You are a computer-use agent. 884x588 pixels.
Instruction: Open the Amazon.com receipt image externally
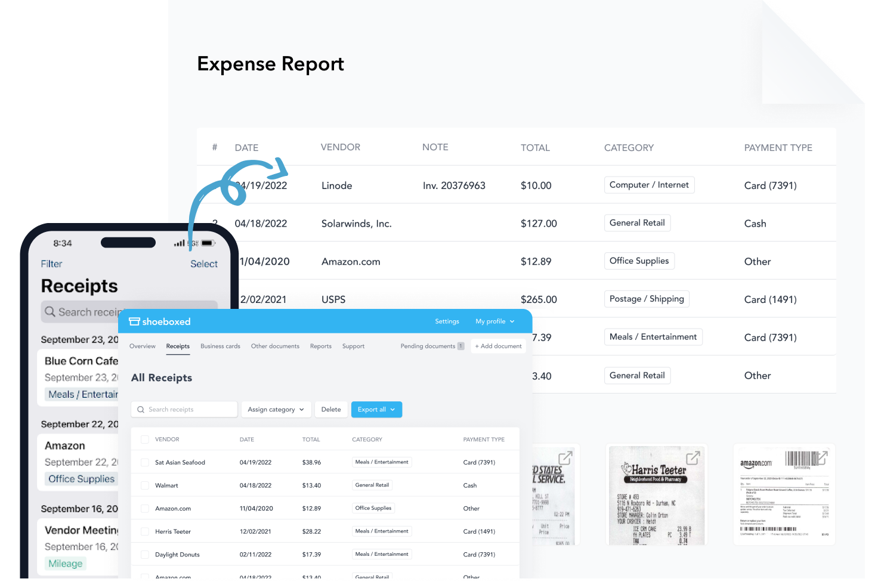tap(821, 458)
